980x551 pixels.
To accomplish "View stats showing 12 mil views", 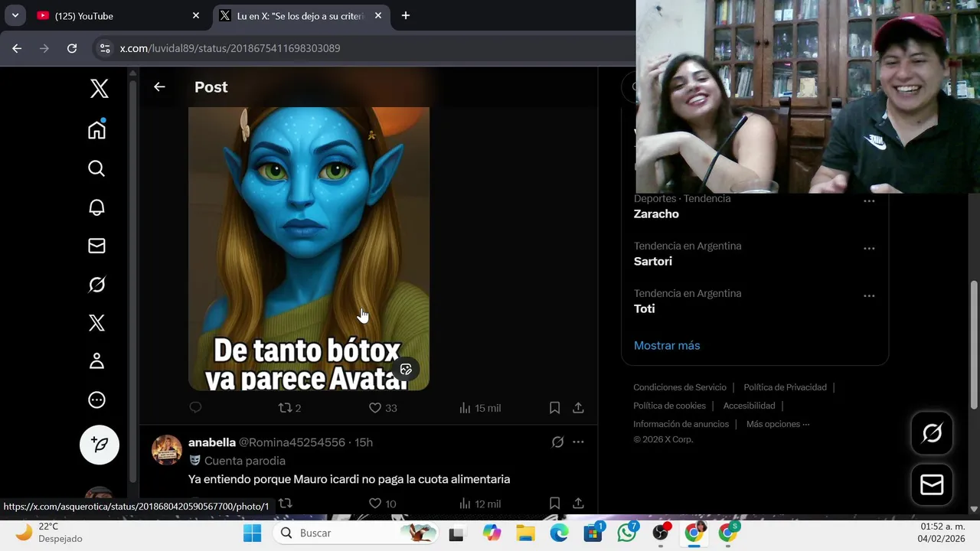I will [480, 504].
